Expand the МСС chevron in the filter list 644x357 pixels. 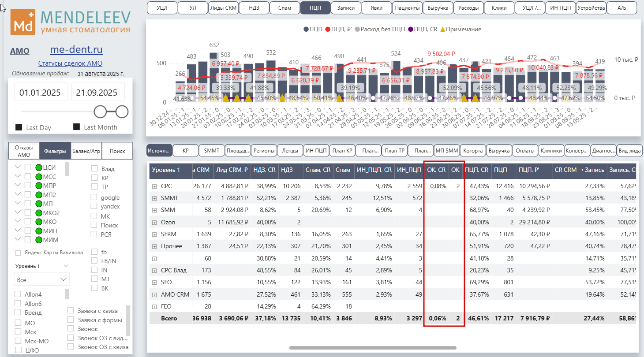[18, 176]
